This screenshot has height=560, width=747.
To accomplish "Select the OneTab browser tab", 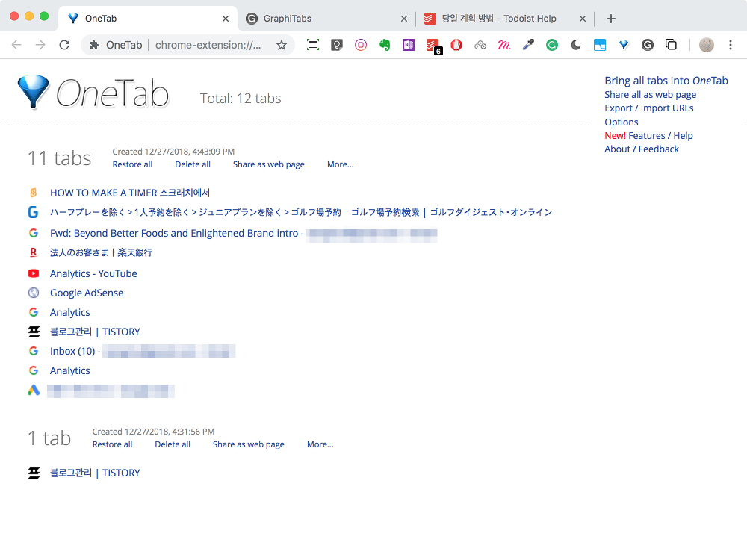I will click(x=148, y=19).
